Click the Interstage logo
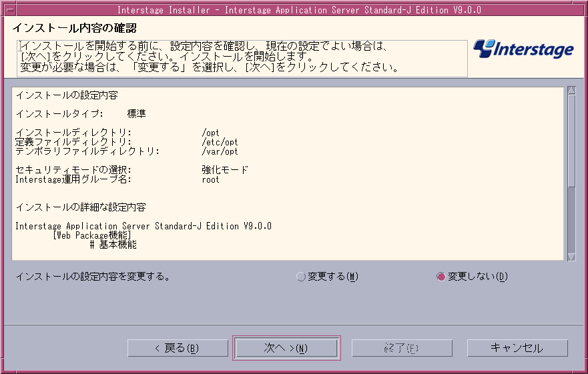 click(523, 49)
